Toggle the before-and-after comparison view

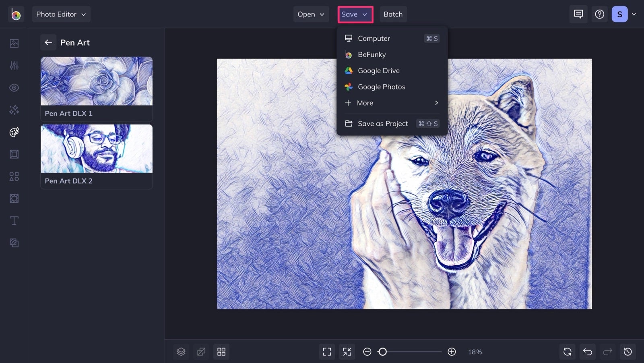(201, 351)
